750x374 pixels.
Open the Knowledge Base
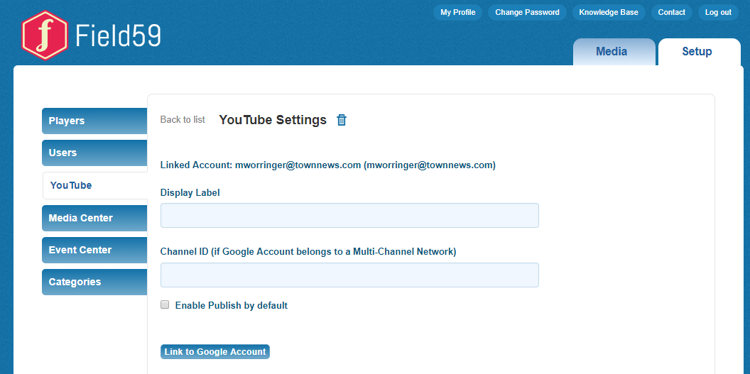click(x=608, y=12)
